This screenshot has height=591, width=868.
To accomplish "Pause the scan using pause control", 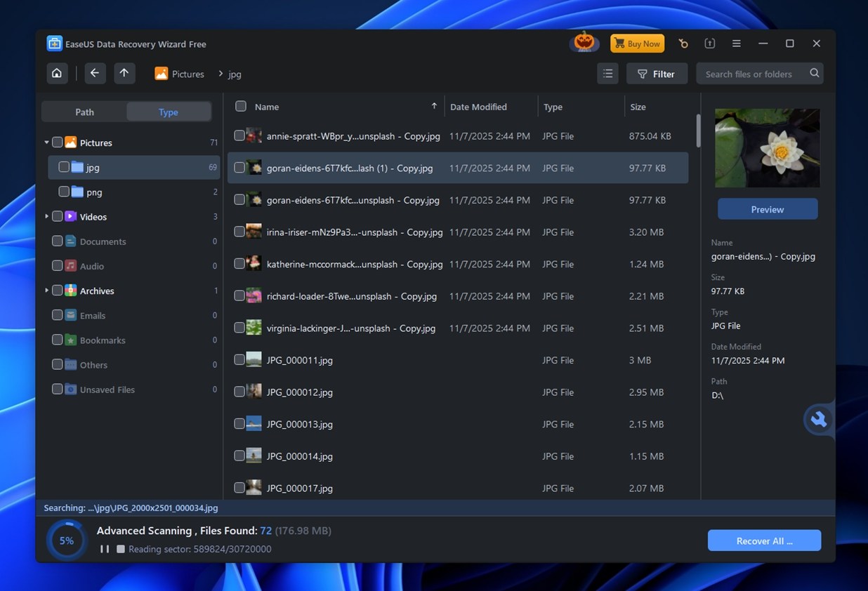I will (104, 549).
